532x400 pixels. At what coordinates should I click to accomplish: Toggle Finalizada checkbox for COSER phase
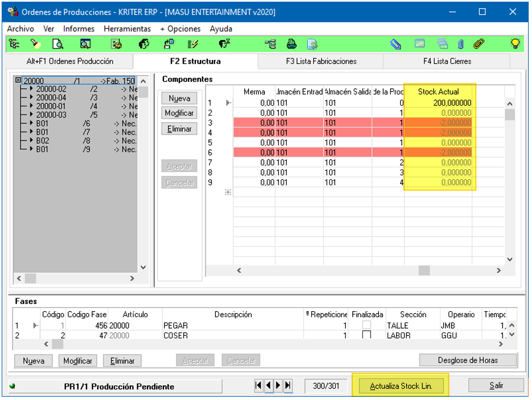[366, 335]
